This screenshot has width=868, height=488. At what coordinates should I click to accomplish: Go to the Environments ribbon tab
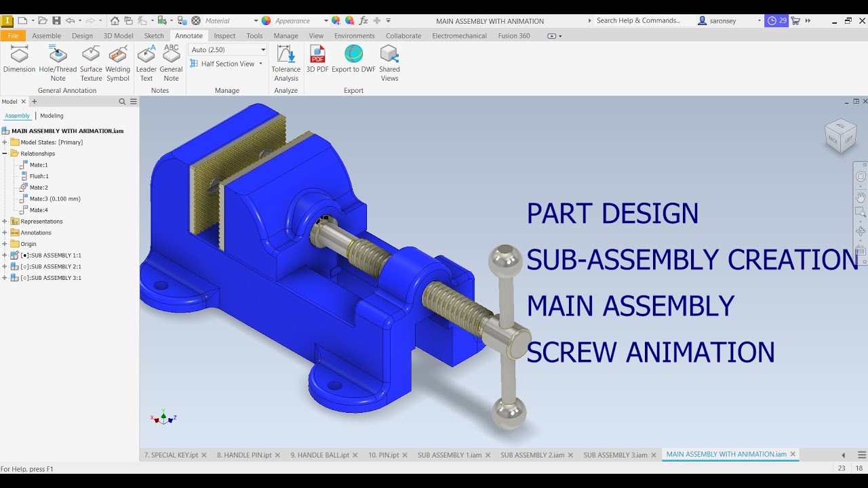[354, 36]
